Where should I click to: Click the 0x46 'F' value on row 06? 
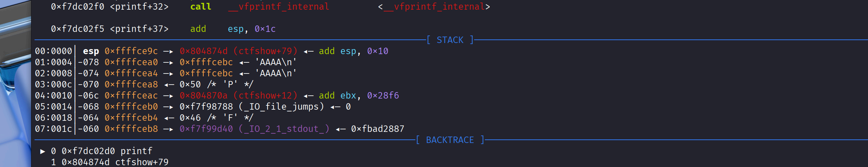[x=216, y=118]
